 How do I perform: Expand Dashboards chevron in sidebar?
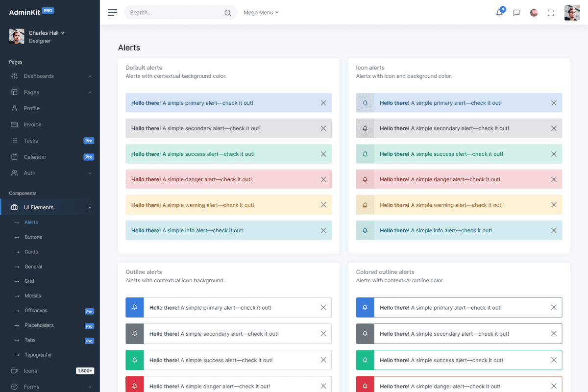point(90,76)
